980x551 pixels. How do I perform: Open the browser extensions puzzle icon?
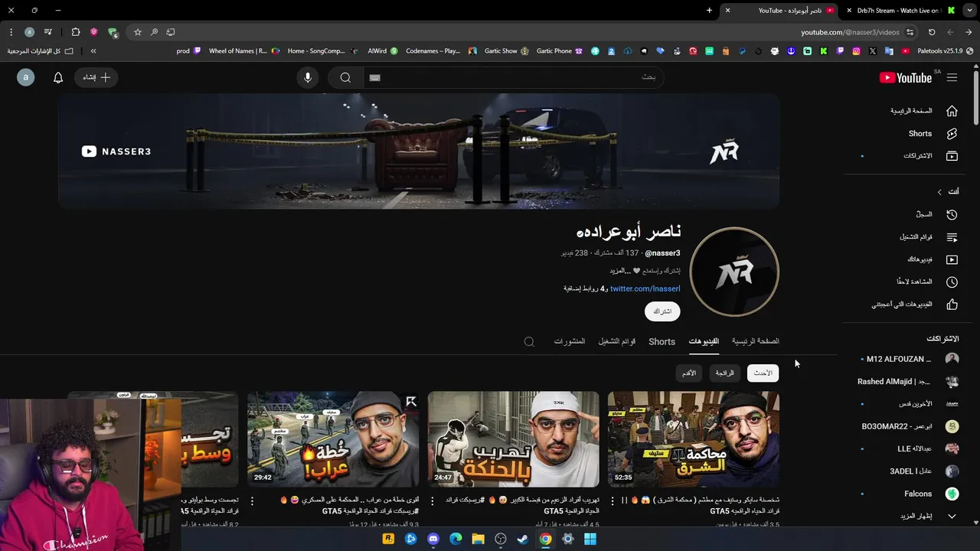(76, 32)
